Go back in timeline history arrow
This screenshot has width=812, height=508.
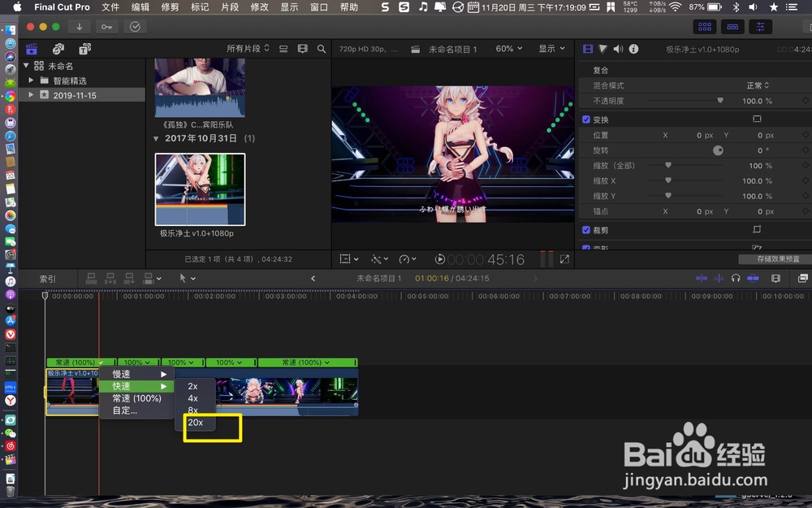click(x=313, y=278)
